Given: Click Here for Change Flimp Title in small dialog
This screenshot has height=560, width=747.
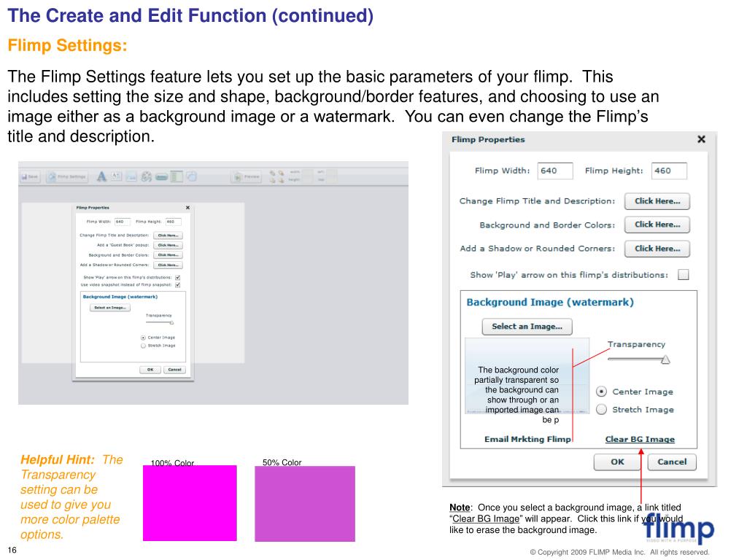Looking at the screenshot, I should [169, 236].
